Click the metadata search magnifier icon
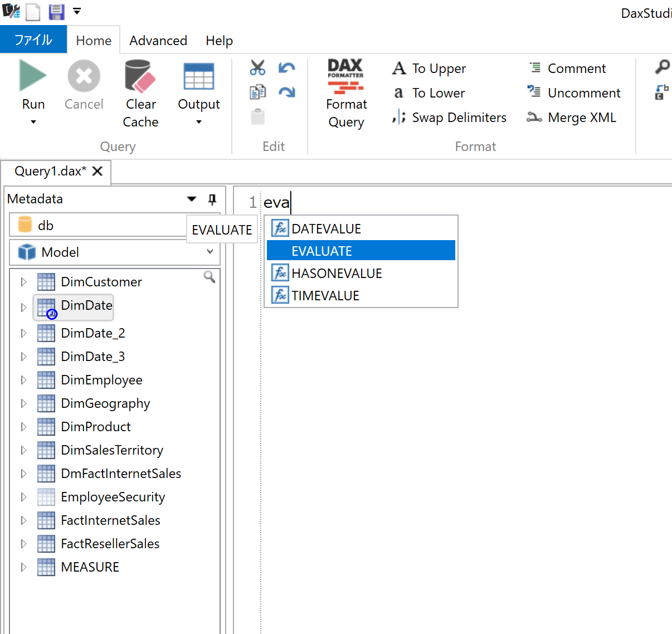Screen dimensions: 672x634 coord(210,276)
